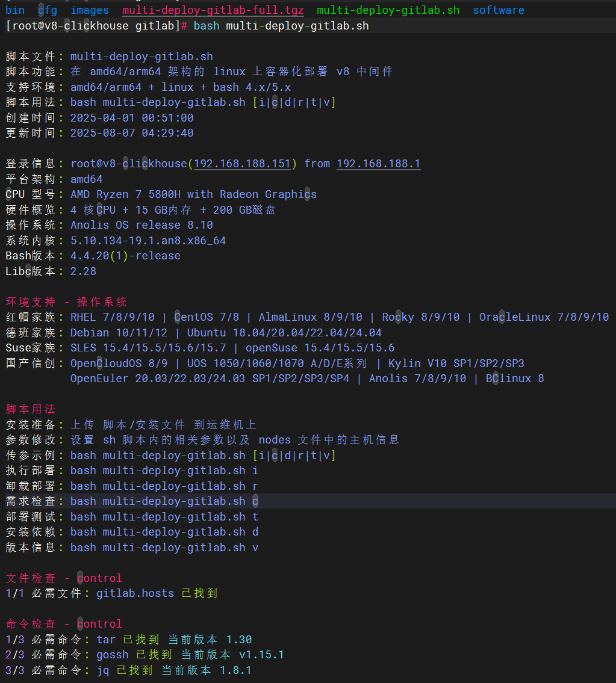This screenshot has width=616, height=683.
Task: Select the software directory in the listing
Action: point(498,10)
